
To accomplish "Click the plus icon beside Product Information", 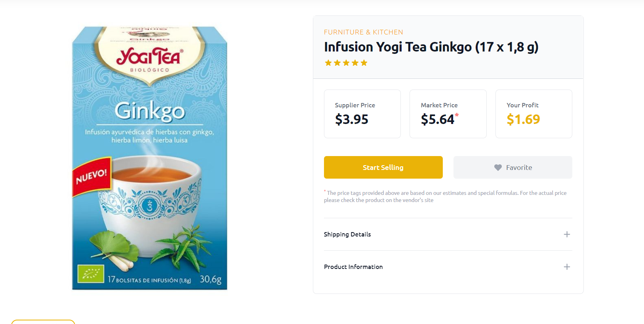I will [x=567, y=267].
